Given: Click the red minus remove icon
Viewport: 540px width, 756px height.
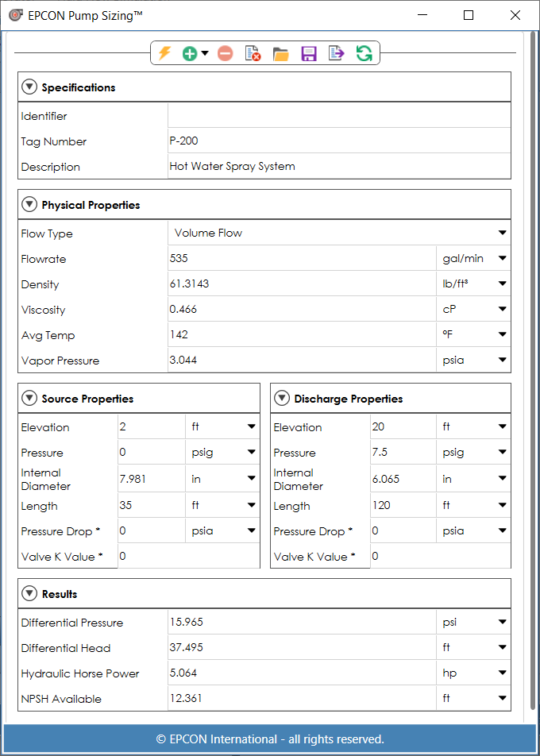Looking at the screenshot, I should (226, 53).
